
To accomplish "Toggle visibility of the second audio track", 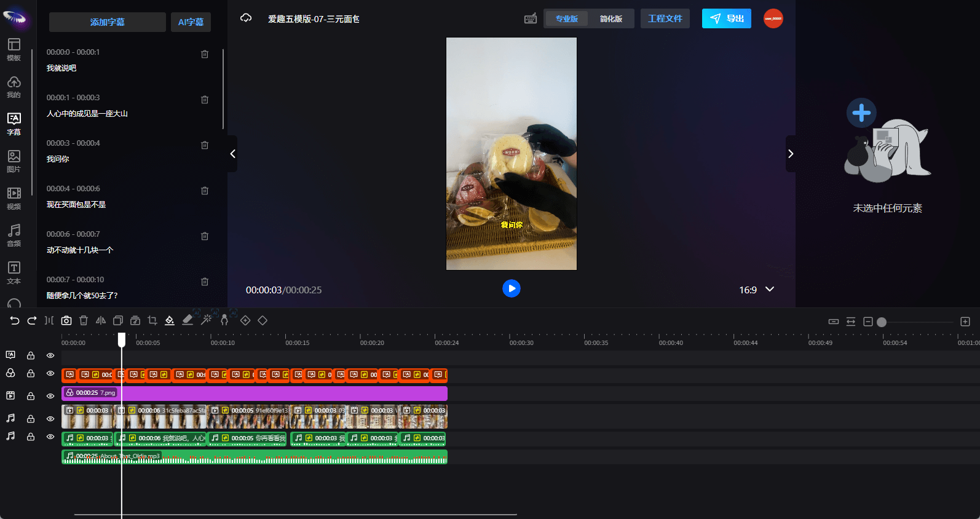I will 50,437.
